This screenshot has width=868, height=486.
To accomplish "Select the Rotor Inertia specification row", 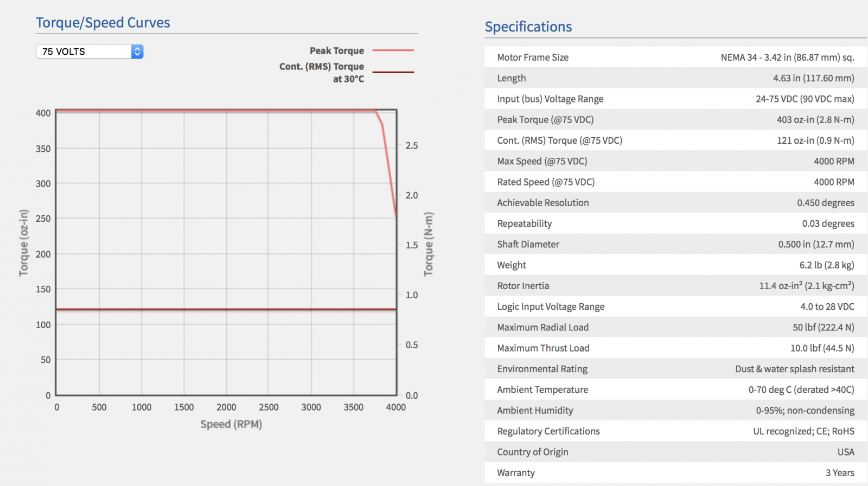I will [x=675, y=285].
